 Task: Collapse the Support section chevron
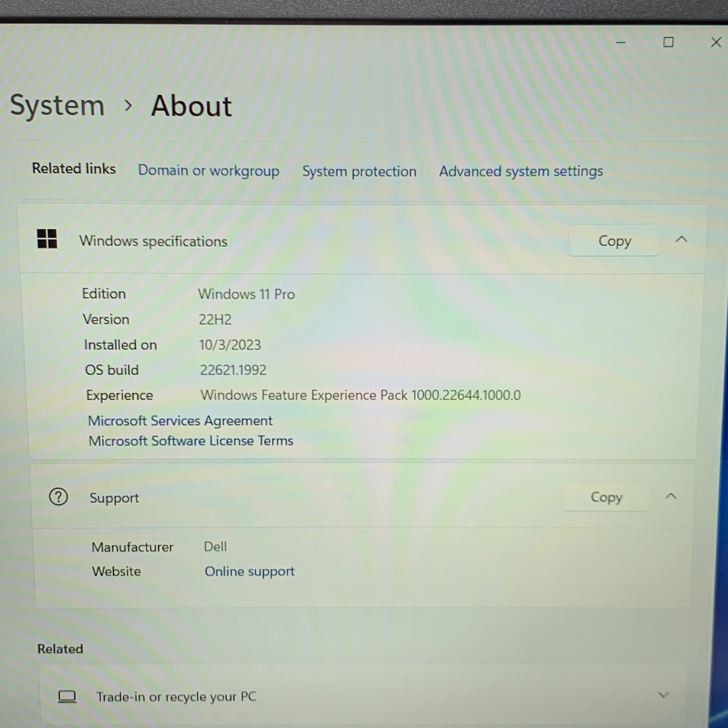tap(671, 496)
